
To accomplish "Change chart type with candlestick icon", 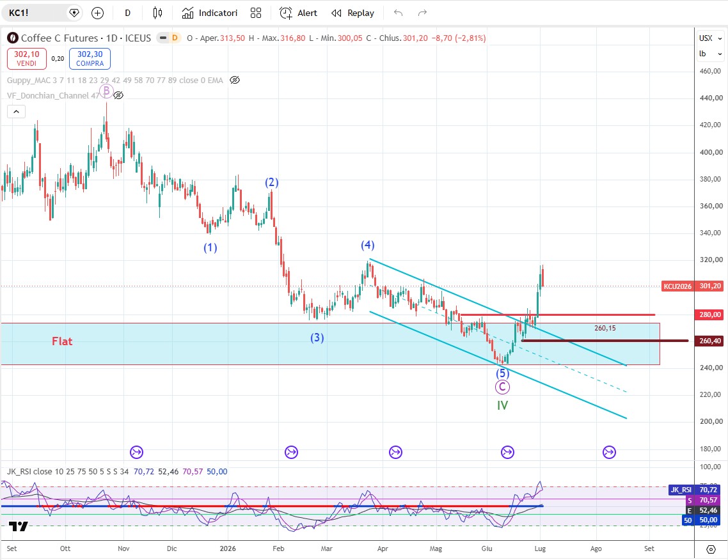I will click(158, 13).
